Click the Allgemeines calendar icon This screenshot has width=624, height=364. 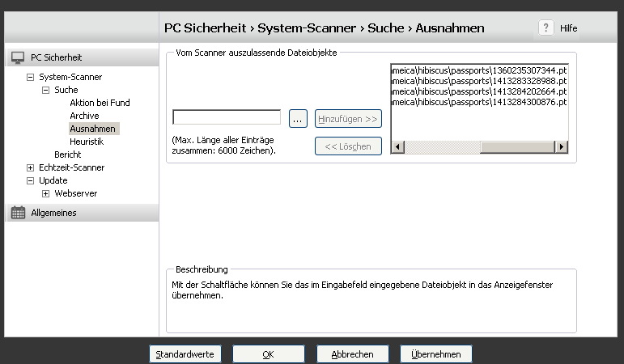click(18, 213)
